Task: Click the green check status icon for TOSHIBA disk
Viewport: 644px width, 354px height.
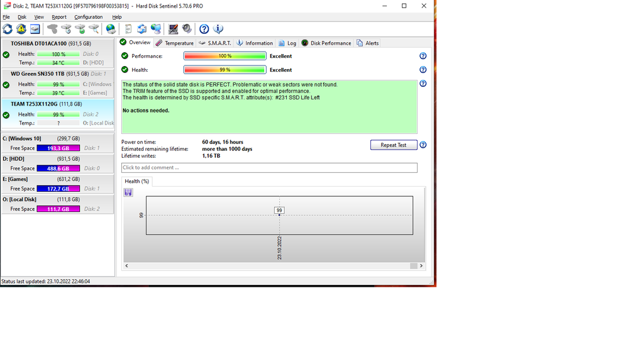Action: point(6,55)
